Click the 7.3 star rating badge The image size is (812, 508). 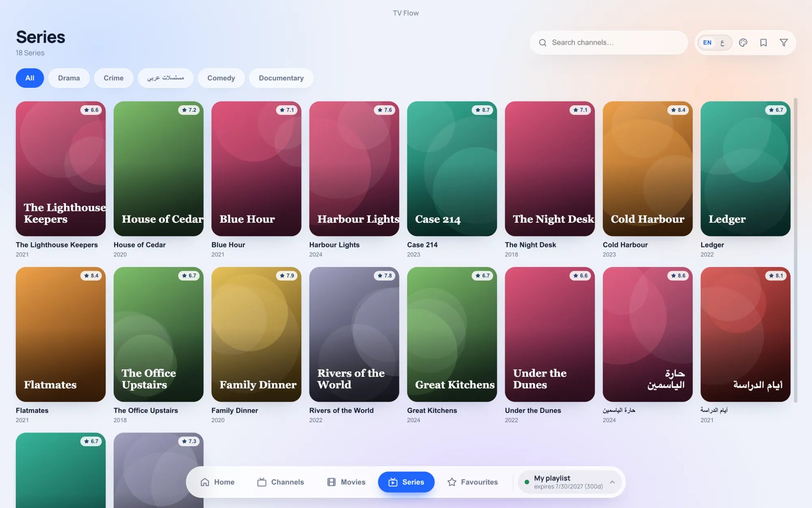[x=189, y=441]
